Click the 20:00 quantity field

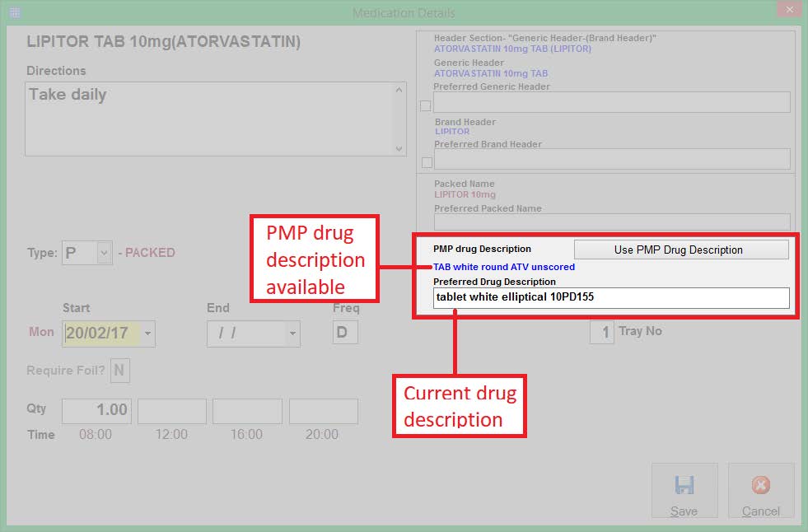(324, 411)
